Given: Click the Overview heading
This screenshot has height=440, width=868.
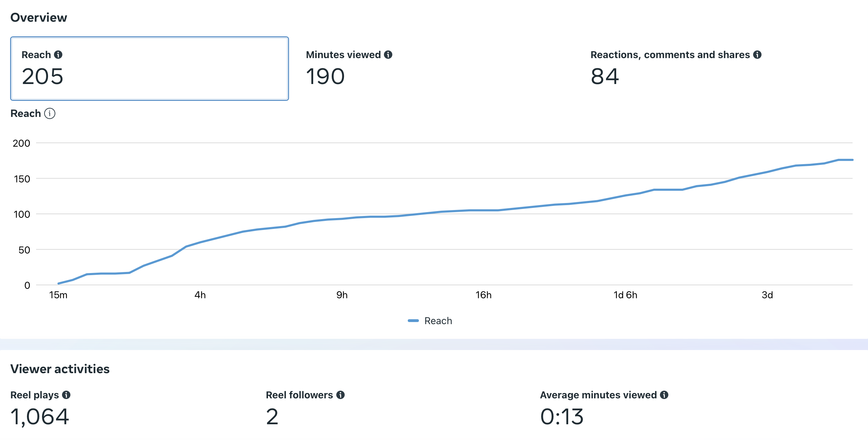Looking at the screenshot, I should click(x=39, y=18).
